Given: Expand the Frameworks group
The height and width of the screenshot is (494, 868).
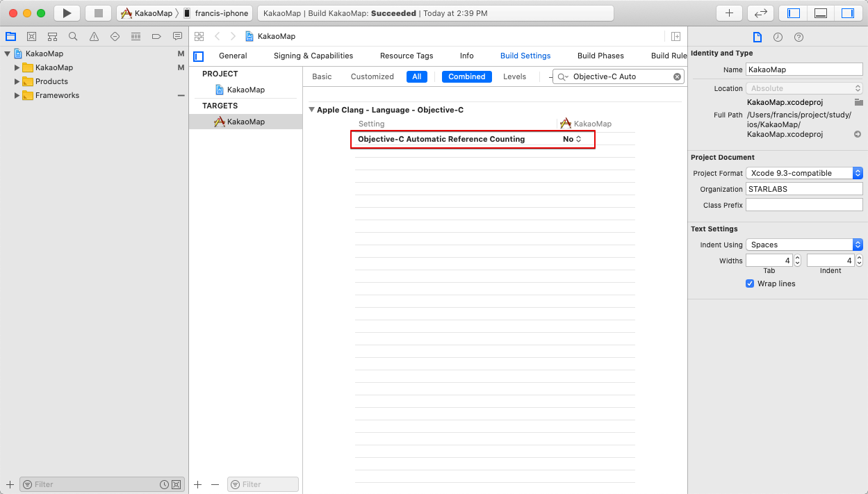Looking at the screenshot, I should coord(17,95).
